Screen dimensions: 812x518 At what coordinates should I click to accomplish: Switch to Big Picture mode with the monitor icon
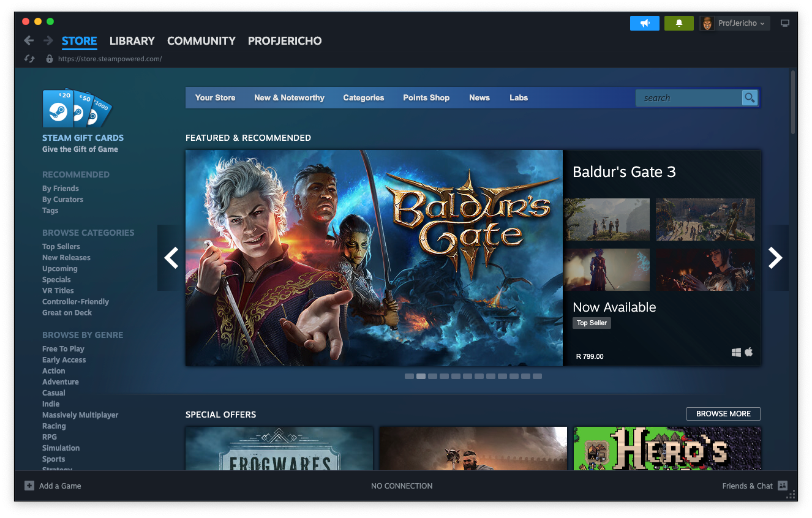[785, 23]
